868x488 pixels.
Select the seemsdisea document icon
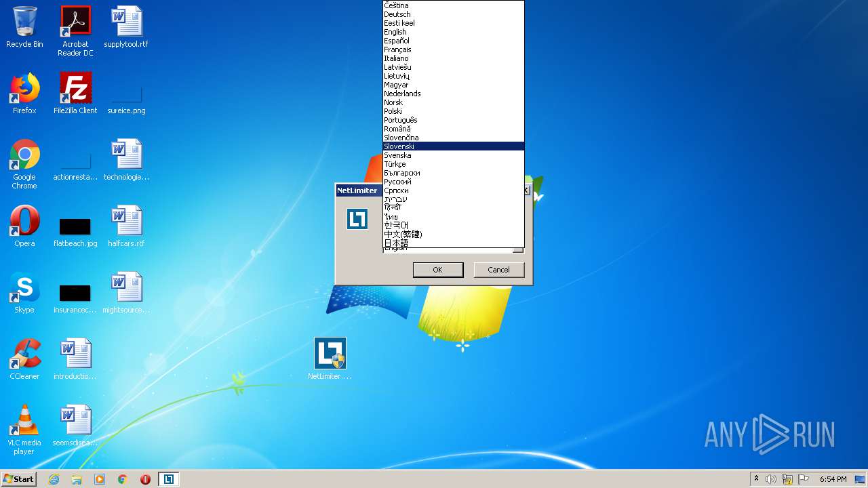pyautogui.click(x=75, y=426)
